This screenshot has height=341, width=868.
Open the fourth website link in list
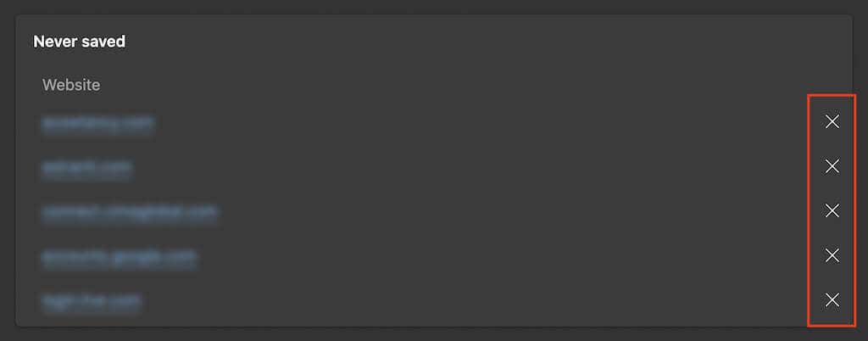pyautogui.click(x=119, y=257)
